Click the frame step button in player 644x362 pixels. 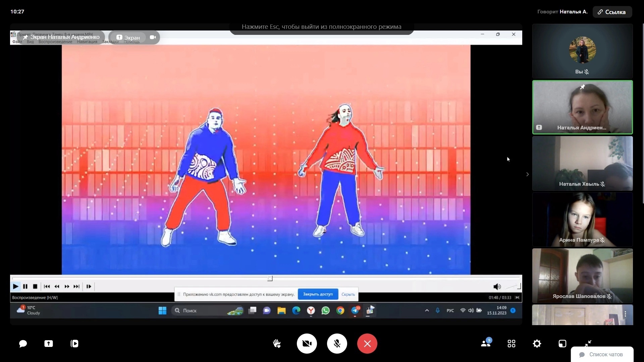pyautogui.click(x=89, y=286)
